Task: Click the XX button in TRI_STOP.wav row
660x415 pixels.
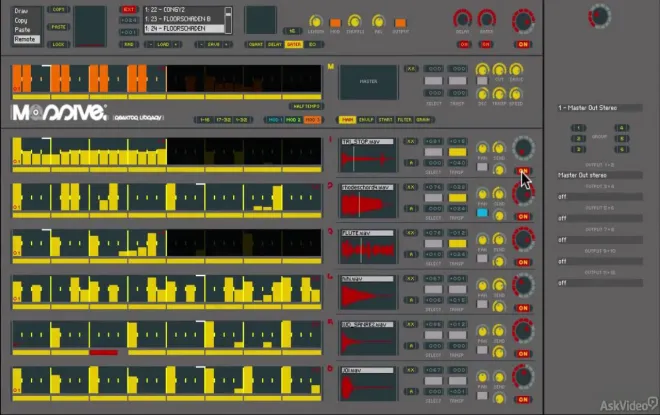Action: [410, 141]
